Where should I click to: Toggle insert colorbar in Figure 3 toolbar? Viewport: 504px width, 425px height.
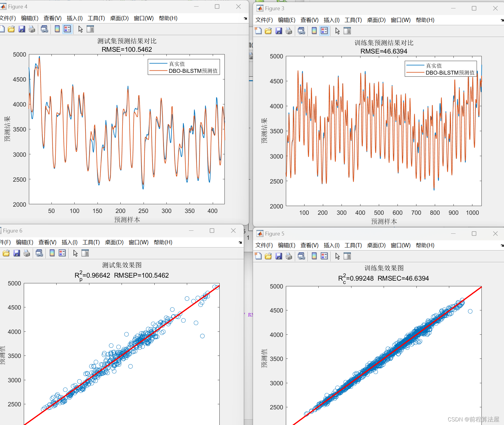click(314, 31)
